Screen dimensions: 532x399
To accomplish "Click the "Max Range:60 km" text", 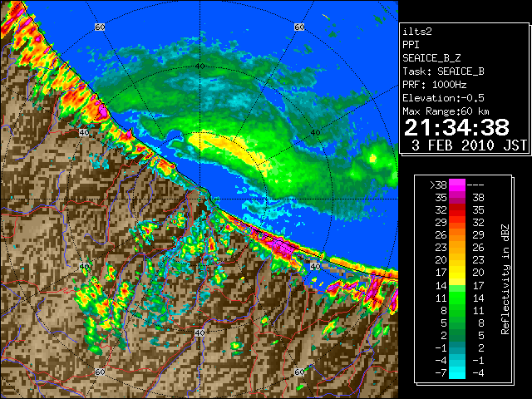I will click(446, 111).
